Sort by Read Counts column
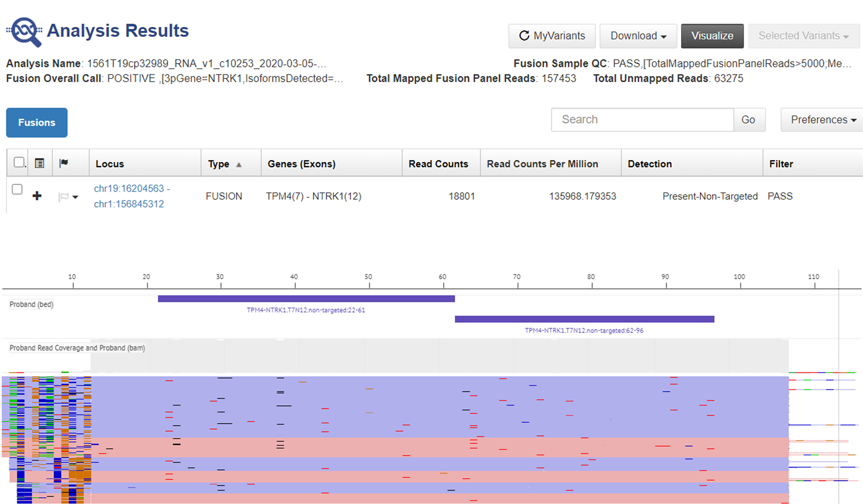863x504 pixels. coord(438,164)
